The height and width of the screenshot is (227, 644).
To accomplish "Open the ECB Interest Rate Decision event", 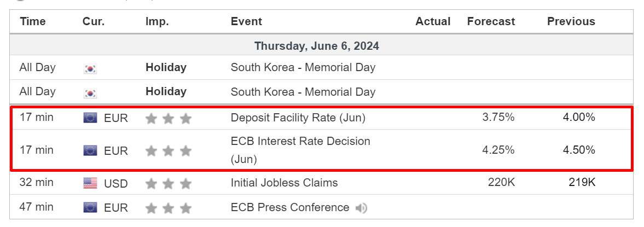I will tap(300, 150).
